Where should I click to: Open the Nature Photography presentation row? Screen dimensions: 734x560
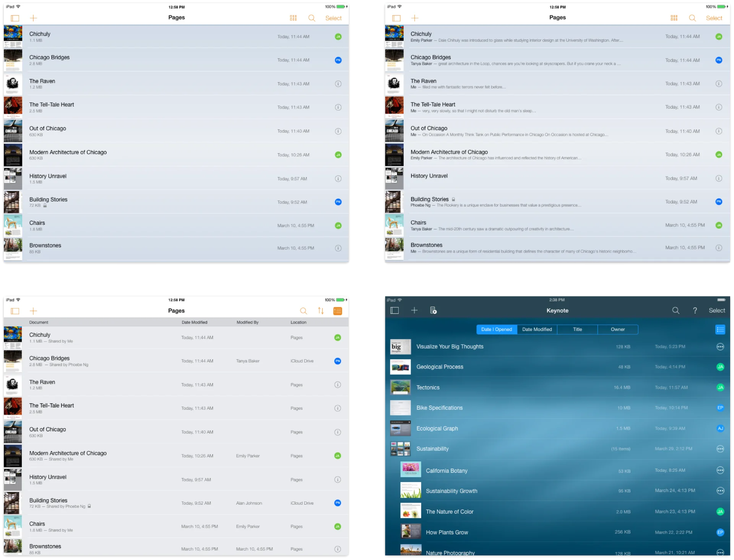pos(450,553)
